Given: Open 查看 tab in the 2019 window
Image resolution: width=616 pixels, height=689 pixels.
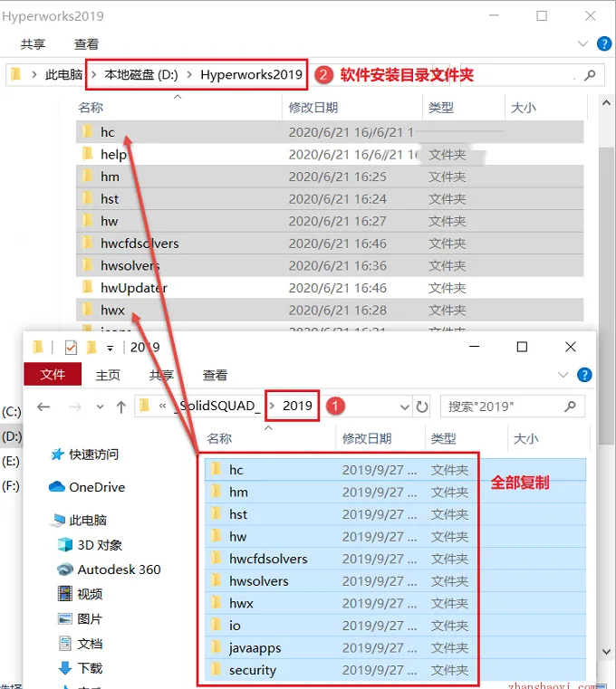Looking at the screenshot, I should (x=215, y=375).
